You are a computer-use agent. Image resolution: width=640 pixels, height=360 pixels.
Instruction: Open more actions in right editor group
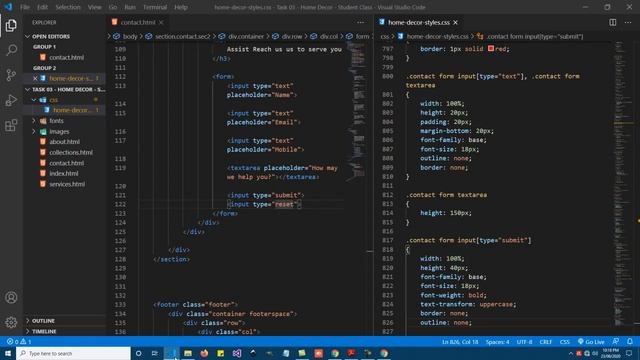coord(628,22)
